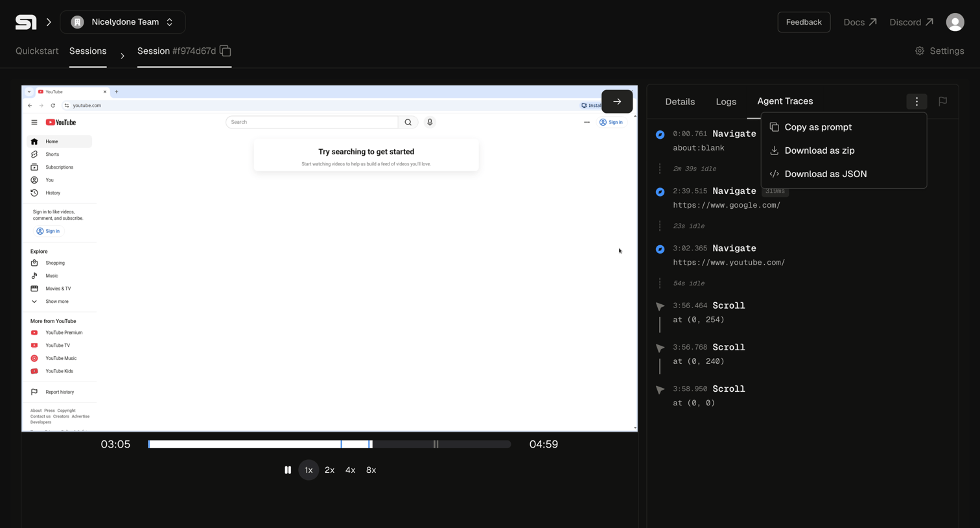
Task: Open You in YouTube sidebar
Action: click(x=60, y=180)
